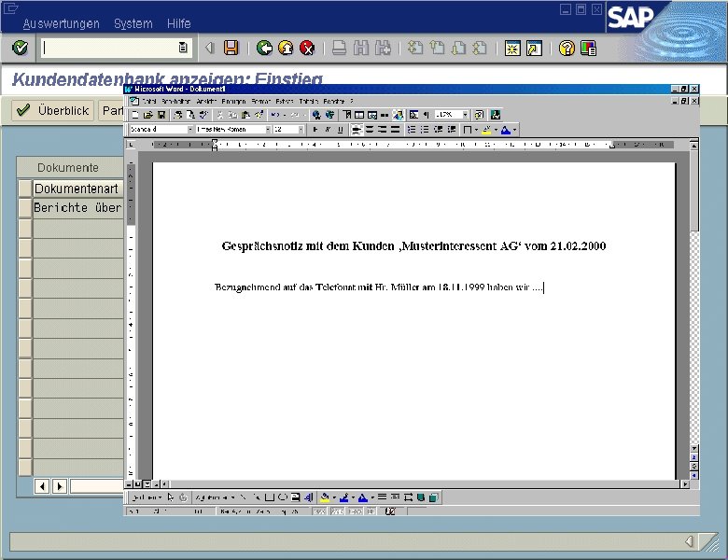728x560 pixels.
Task: Open the borders dropdown arrow in Word
Action: (476, 130)
